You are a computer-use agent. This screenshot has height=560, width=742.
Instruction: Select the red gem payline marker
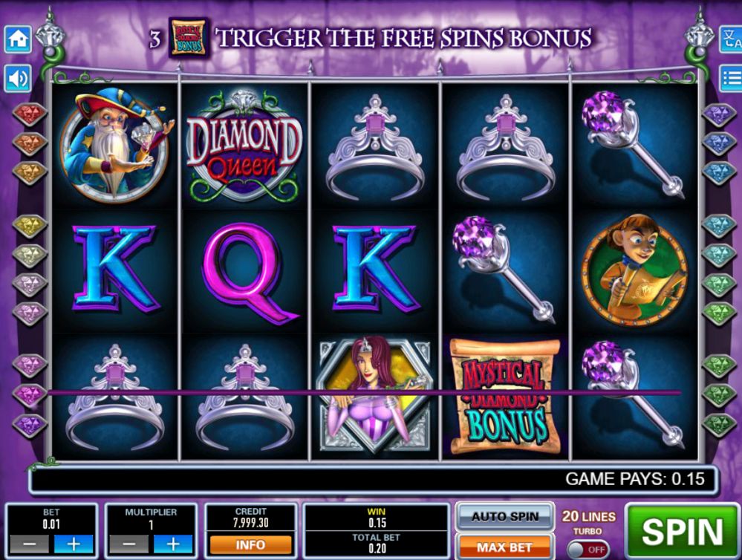[30, 114]
